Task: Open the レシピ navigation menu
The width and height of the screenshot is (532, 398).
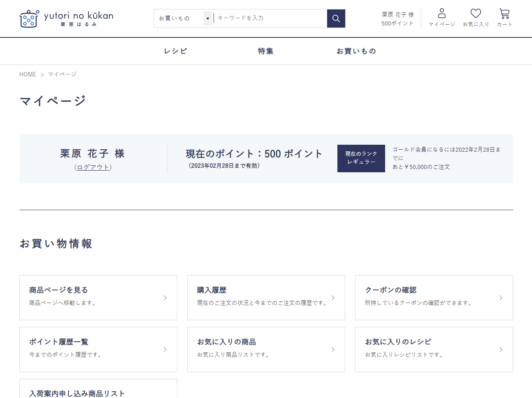Action: (x=175, y=51)
